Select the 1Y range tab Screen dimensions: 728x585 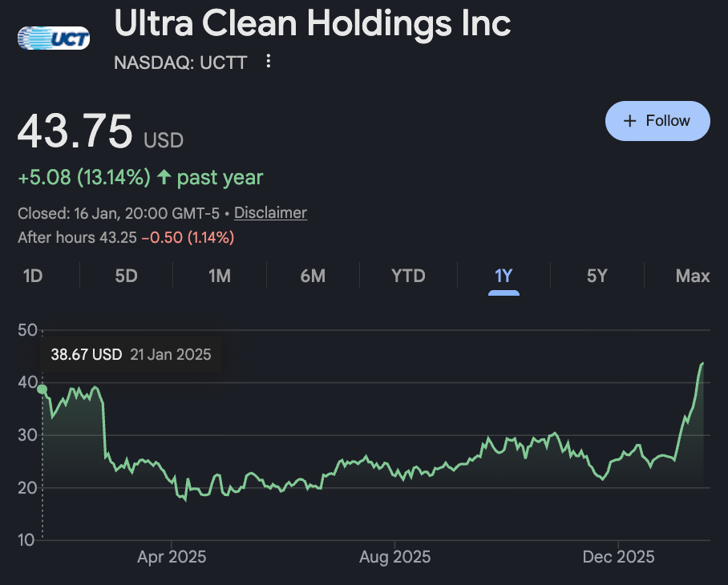(504, 276)
